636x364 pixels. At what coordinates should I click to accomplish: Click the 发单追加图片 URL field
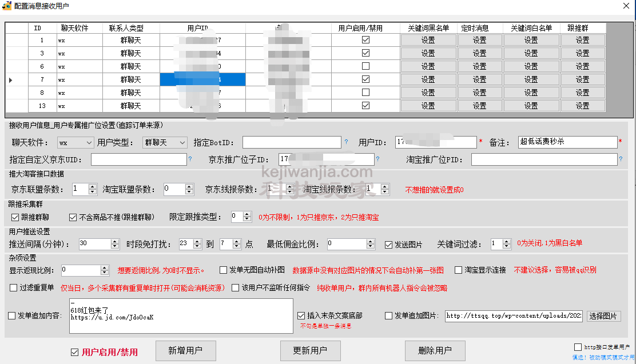pos(514,316)
